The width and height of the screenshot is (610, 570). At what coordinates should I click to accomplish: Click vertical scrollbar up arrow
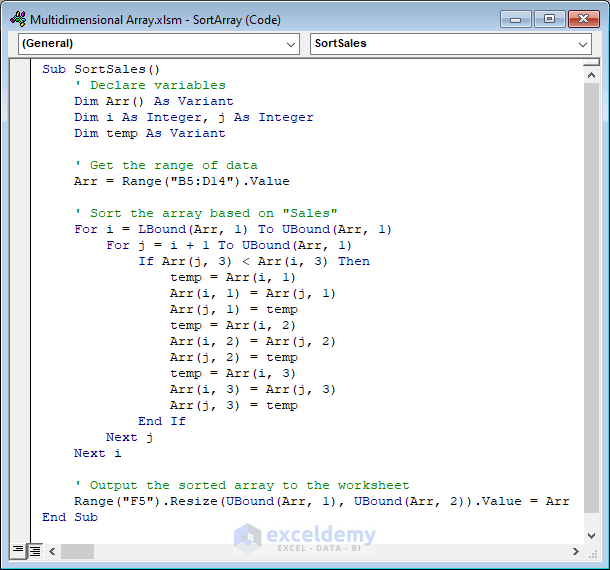(x=591, y=75)
